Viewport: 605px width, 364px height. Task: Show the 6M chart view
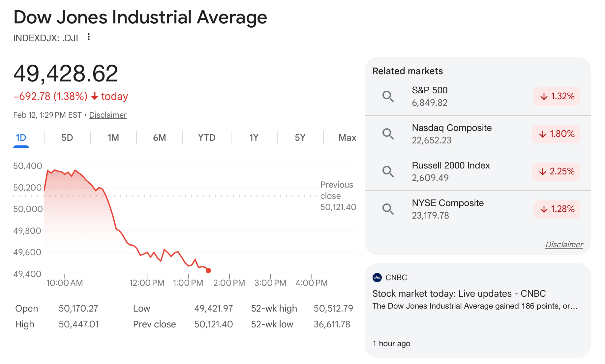tap(159, 137)
